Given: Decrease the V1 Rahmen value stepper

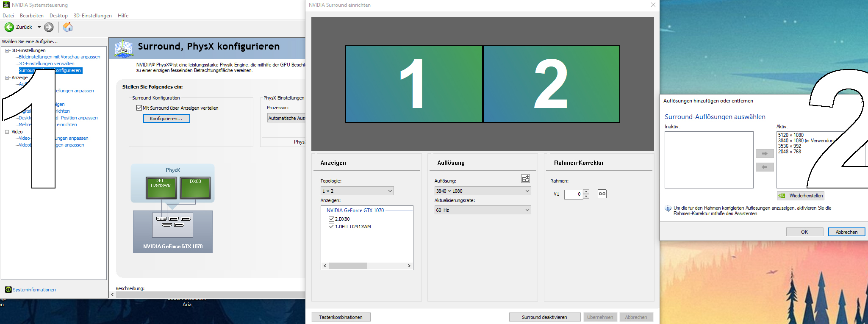Looking at the screenshot, I should 586,197.
